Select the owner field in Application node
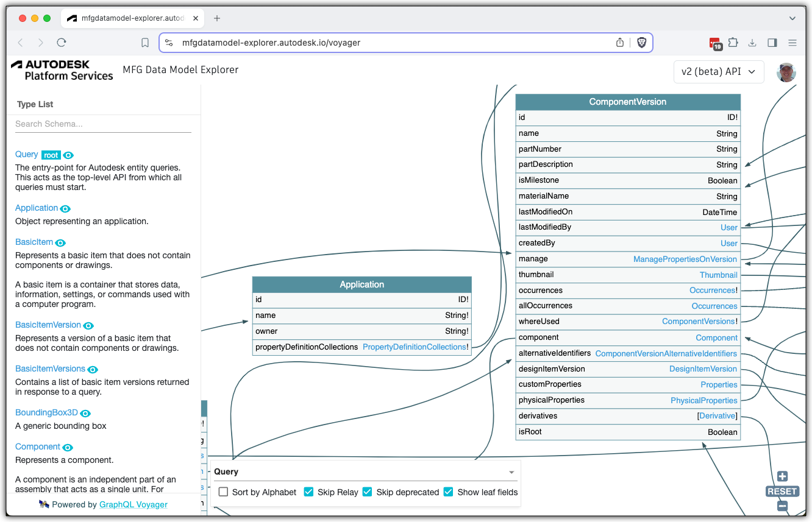 362,331
